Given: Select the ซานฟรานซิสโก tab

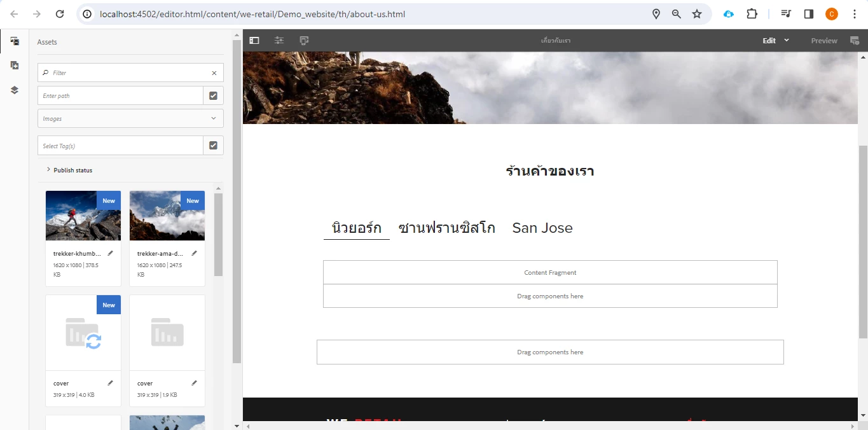Looking at the screenshot, I should tap(447, 228).
